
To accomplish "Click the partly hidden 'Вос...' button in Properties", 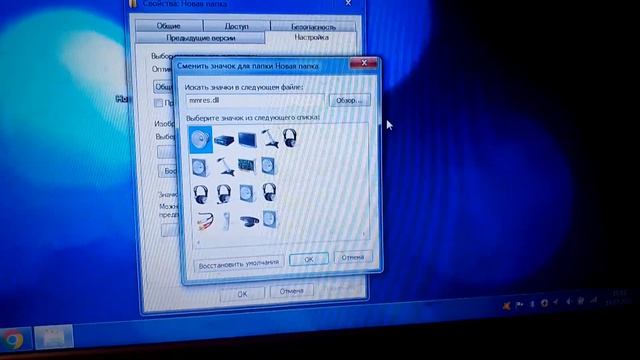I will click(167, 171).
